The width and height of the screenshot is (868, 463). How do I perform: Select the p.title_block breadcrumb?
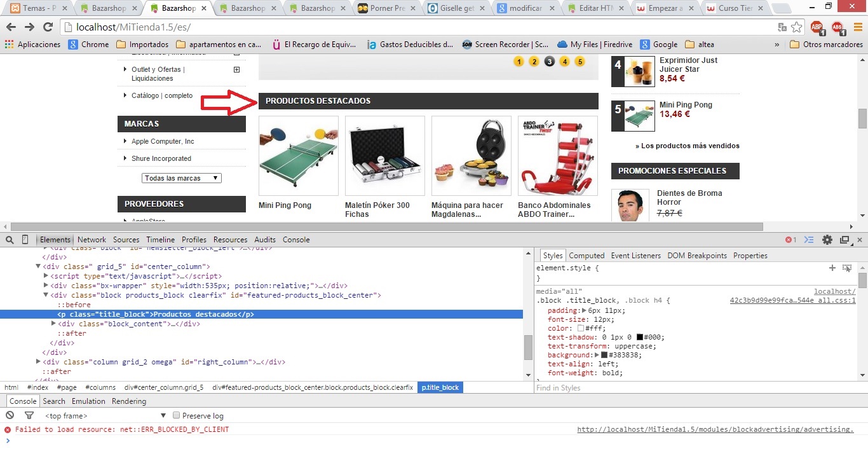pyautogui.click(x=440, y=387)
